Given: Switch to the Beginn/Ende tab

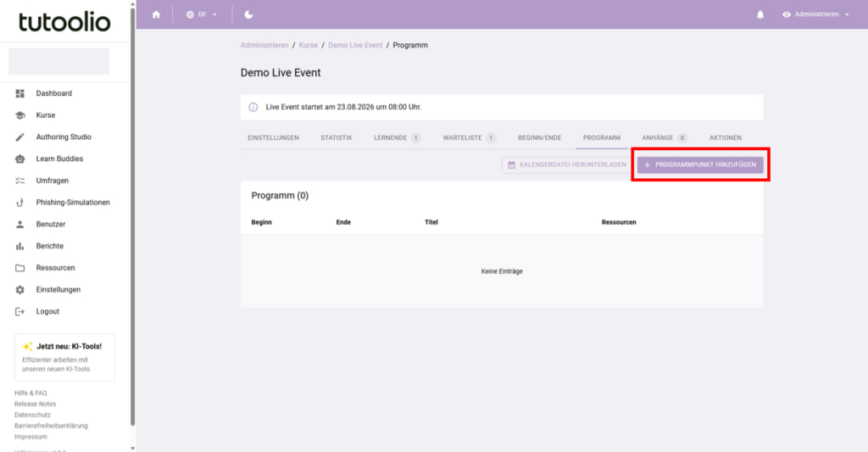Looking at the screenshot, I should pyautogui.click(x=540, y=138).
